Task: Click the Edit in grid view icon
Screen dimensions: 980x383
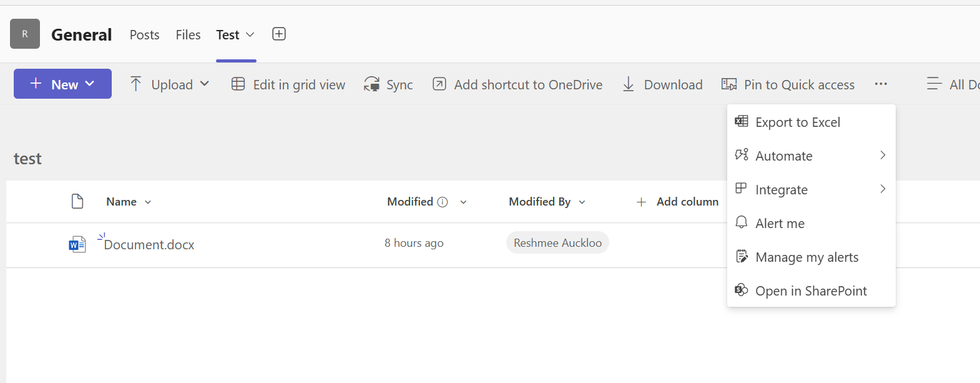Action: pyautogui.click(x=238, y=84)
